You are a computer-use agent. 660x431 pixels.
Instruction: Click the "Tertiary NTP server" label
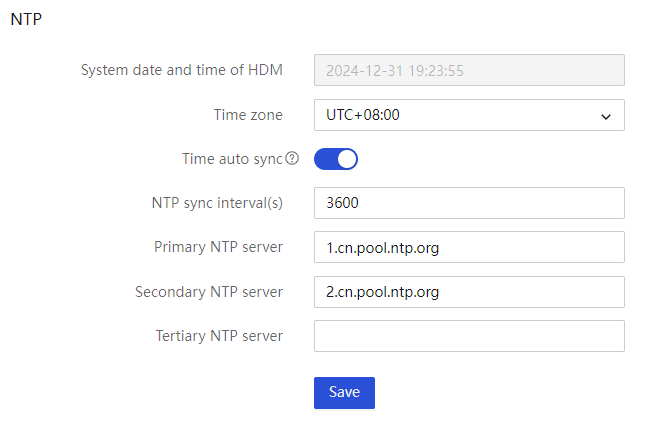[219, 336]
